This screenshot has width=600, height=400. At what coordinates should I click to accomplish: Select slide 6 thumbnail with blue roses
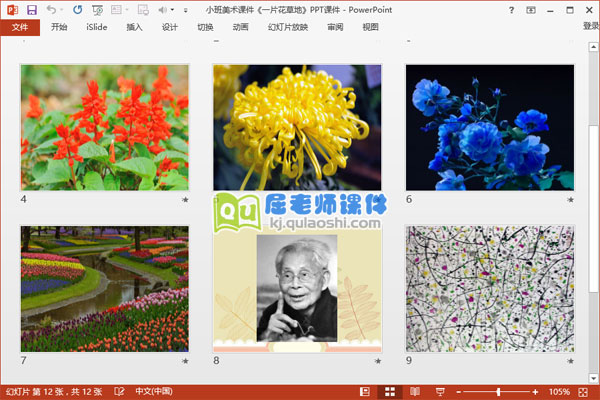click(x=490, y=127)
